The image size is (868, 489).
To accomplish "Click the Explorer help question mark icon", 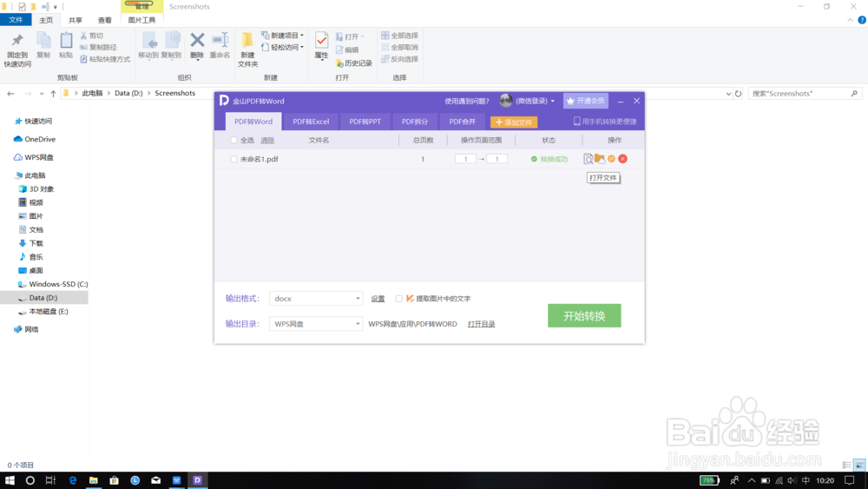I will (x=861, y=20).
